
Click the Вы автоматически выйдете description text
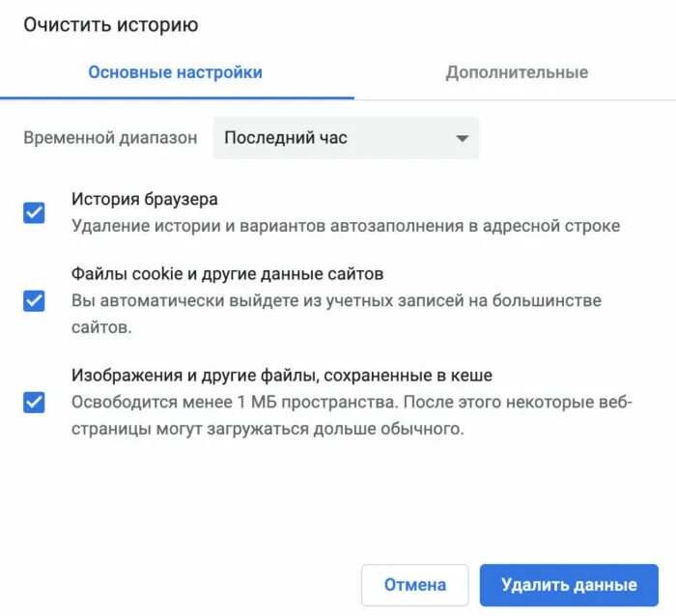(x=336, y=300)
